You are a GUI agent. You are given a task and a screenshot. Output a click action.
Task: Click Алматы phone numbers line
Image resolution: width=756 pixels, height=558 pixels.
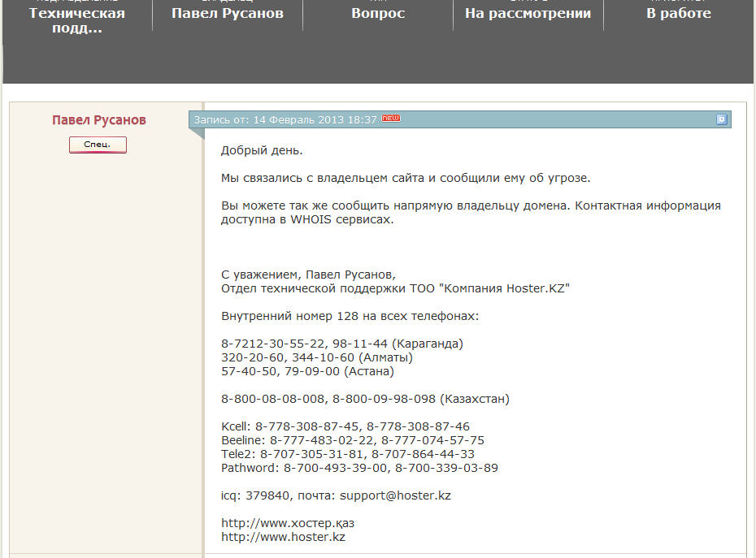pos(317,357)
